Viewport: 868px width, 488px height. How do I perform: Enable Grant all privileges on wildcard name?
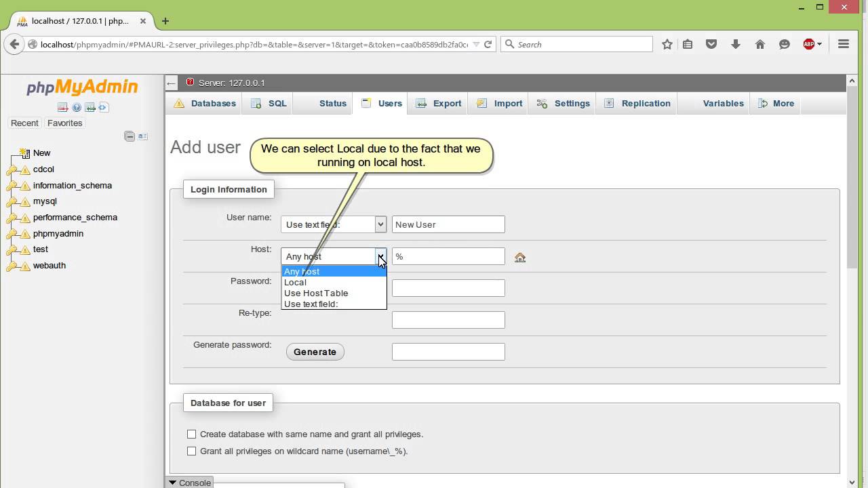click(192, 451)
